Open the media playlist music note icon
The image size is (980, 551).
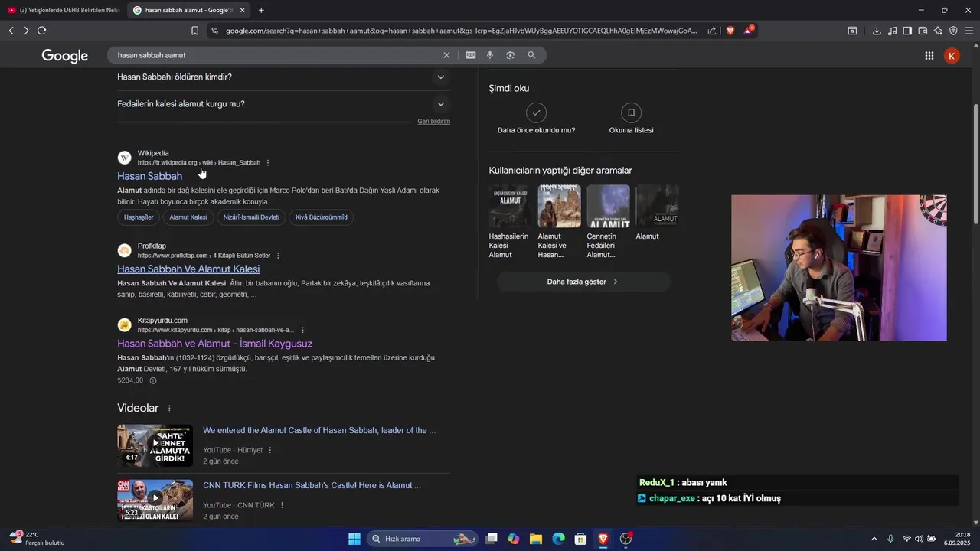892,31
